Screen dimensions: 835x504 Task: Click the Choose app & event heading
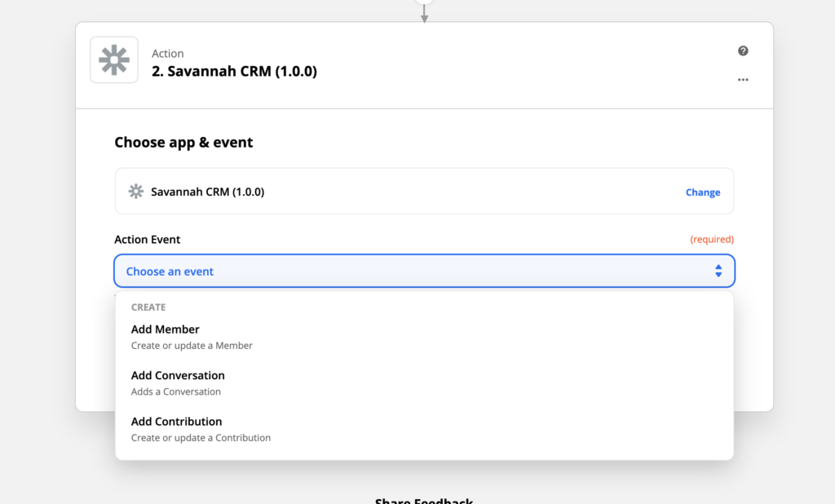click(x=183, y=143)
